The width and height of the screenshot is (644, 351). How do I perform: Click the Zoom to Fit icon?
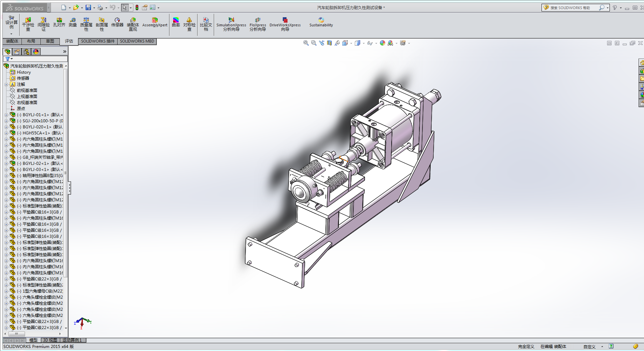coord(306,43)
